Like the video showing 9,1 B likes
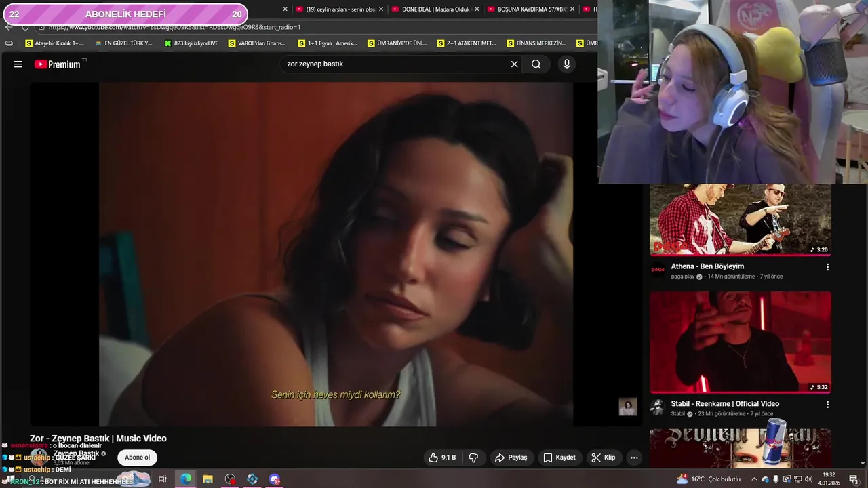The width and height of the screenshot is (868, 488). coord(442,457)
